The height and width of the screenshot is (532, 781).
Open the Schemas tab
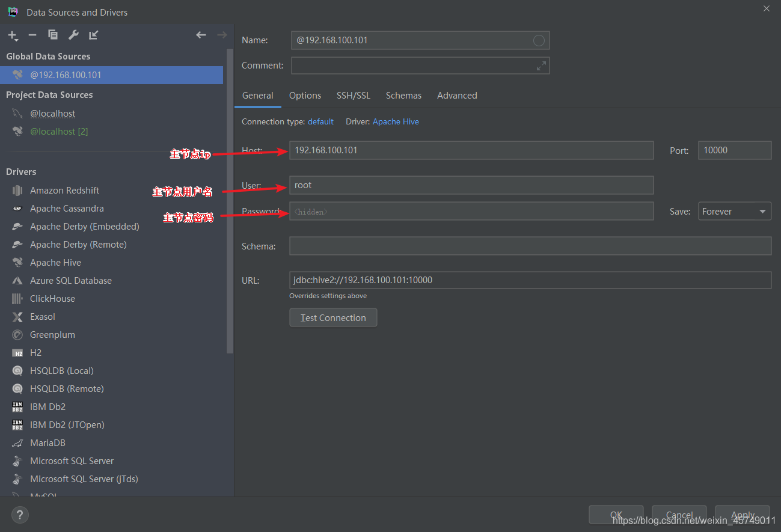tap(403, 96)
